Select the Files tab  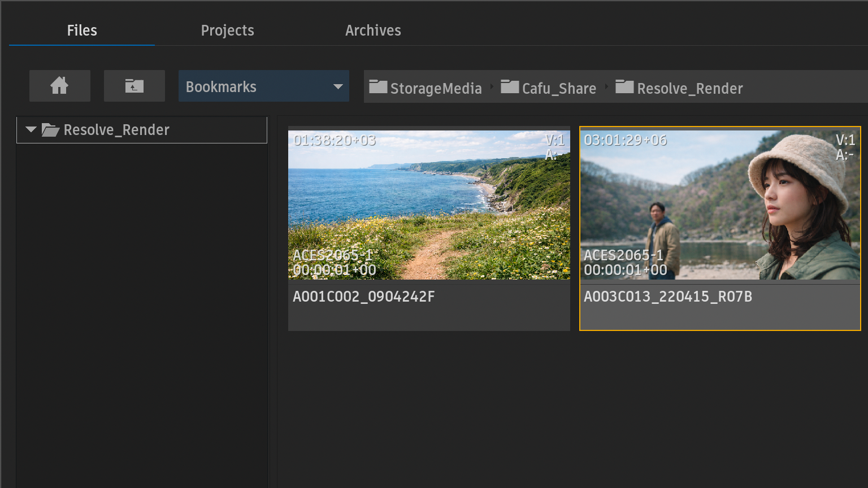point(82,30)
